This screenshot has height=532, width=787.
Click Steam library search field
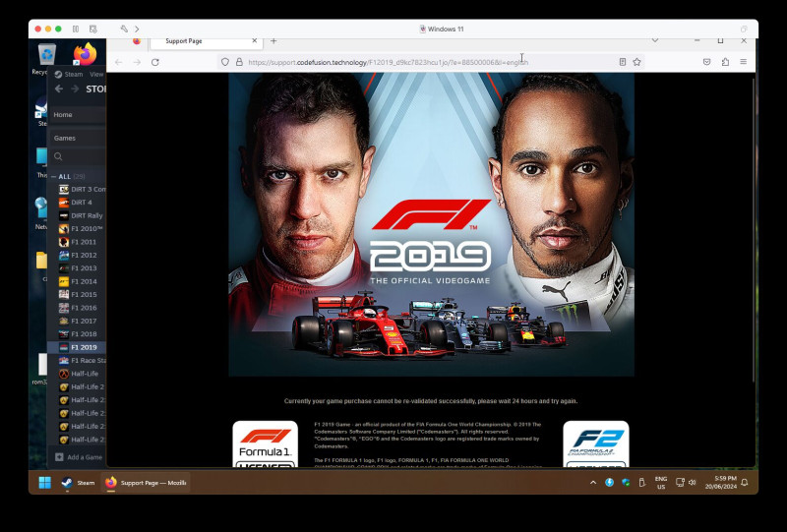tap(78, 156)
